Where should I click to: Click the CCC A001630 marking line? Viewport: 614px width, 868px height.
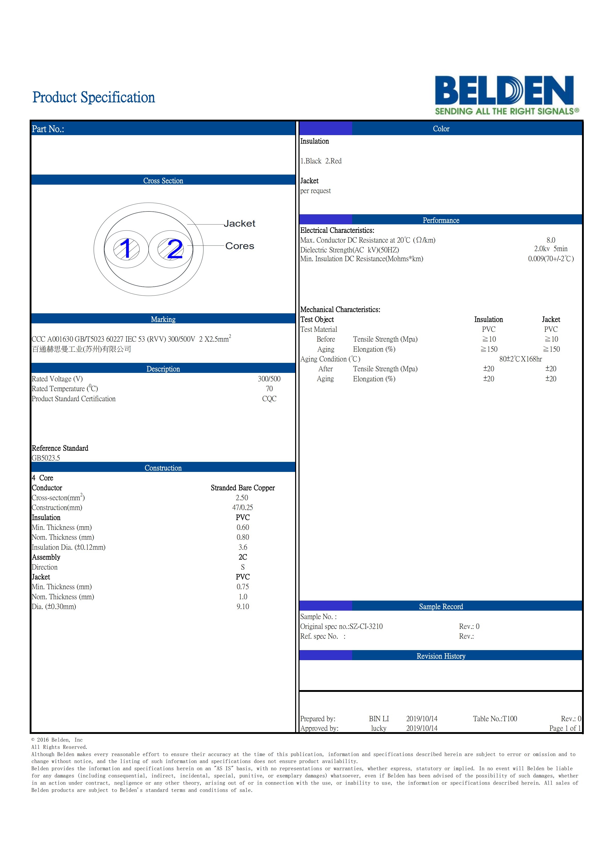(131, 338)
